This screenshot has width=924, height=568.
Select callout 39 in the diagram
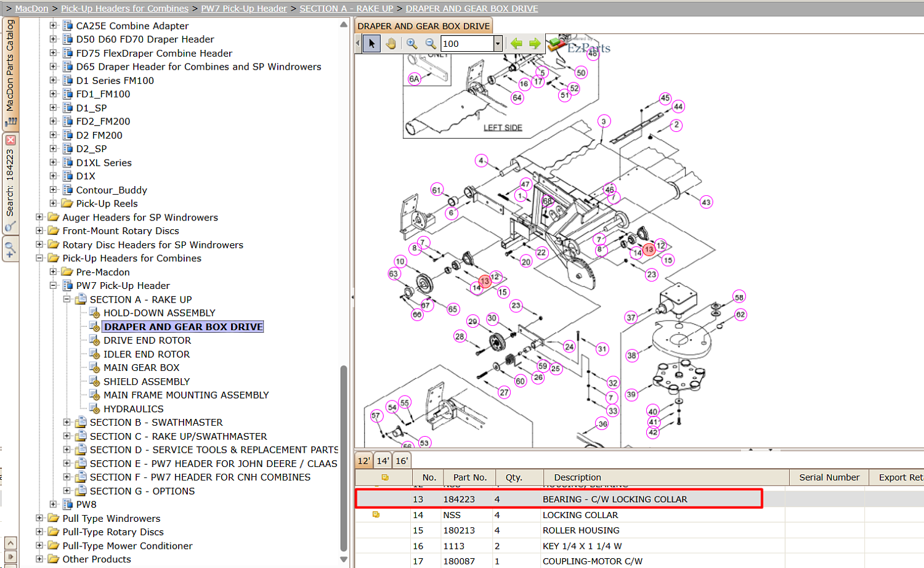631,394
